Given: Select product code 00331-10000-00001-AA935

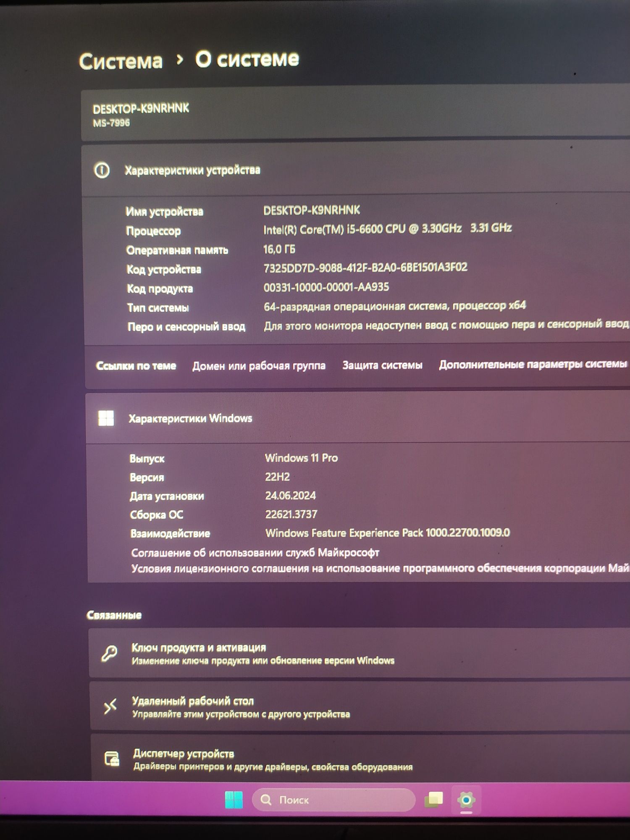Looking at the screenshot, I should [326, 287].
